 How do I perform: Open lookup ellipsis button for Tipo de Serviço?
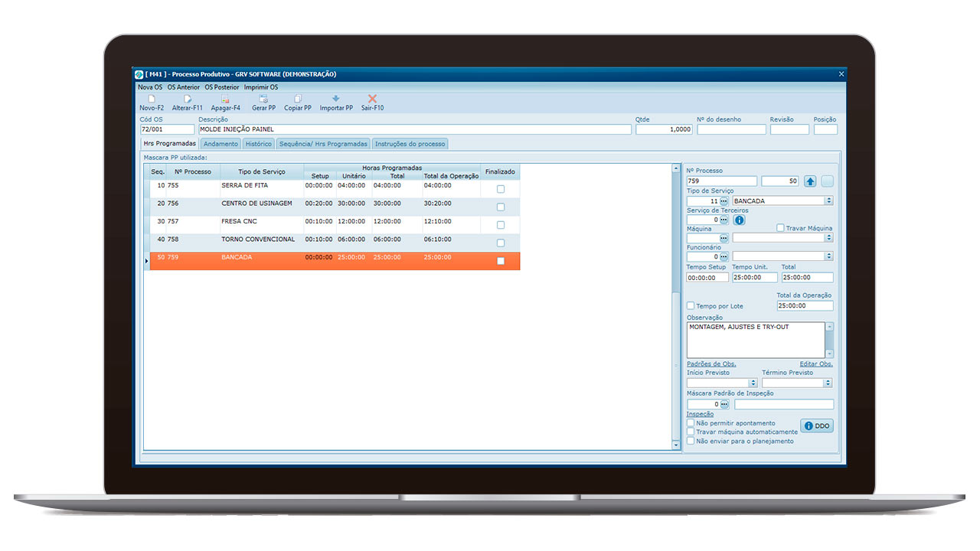tap(724, 201)
